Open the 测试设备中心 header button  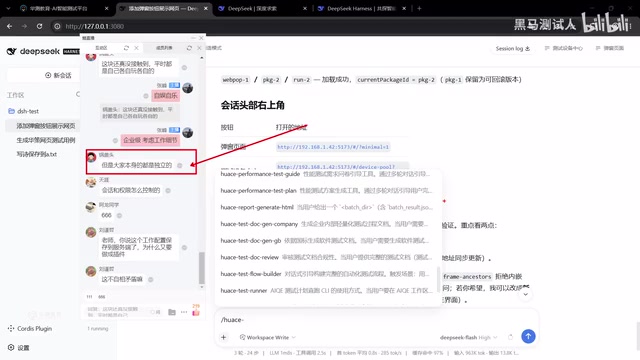pyautogui.click(x=564, y=48)
